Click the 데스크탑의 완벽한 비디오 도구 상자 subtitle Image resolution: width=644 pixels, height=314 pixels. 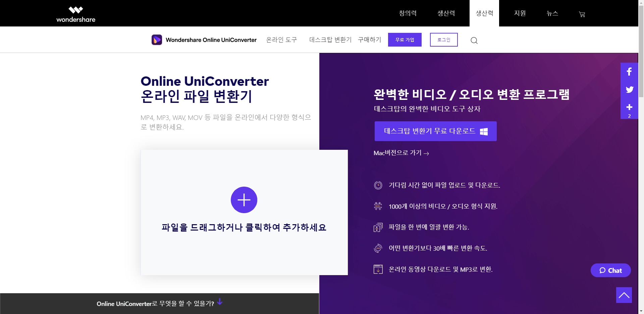[427, 109]
